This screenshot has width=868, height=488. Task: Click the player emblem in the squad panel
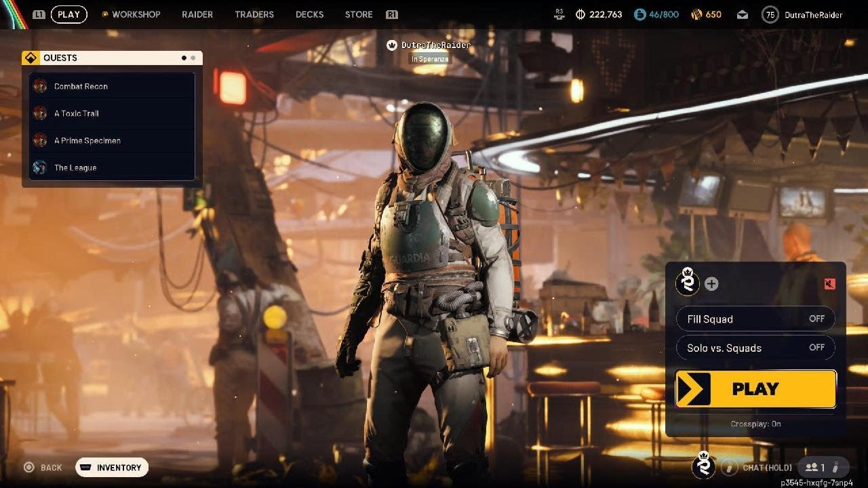(x=688, y=282)
